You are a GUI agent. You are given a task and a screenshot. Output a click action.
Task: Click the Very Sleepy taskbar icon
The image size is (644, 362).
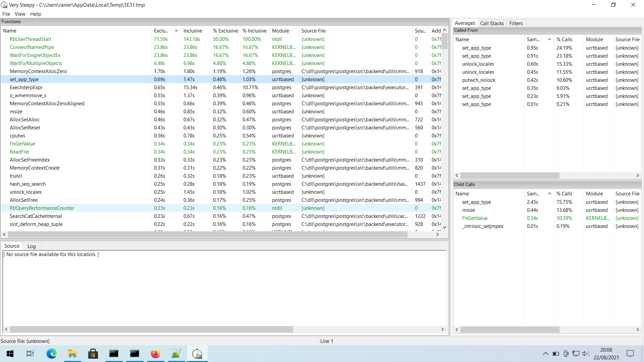tap(197, 354)
